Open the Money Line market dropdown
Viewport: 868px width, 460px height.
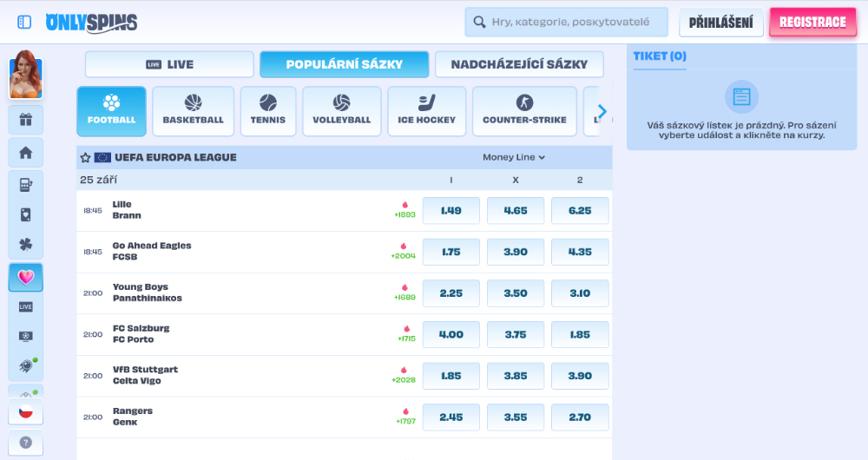(x=514, y=157)
